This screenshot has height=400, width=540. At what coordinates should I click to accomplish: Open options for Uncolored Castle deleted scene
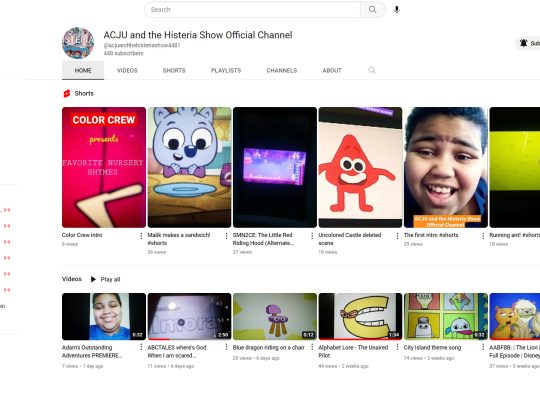click(x=397, y=236)
